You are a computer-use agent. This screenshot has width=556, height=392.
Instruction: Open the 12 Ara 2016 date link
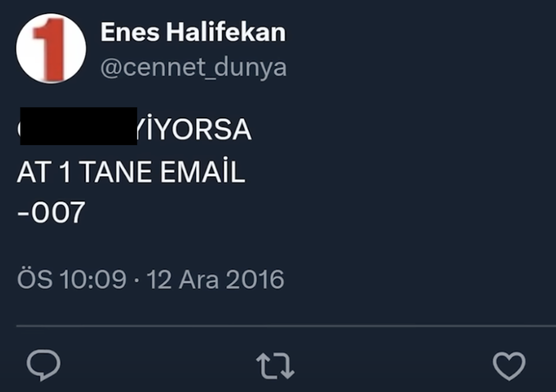coord(215,280)
